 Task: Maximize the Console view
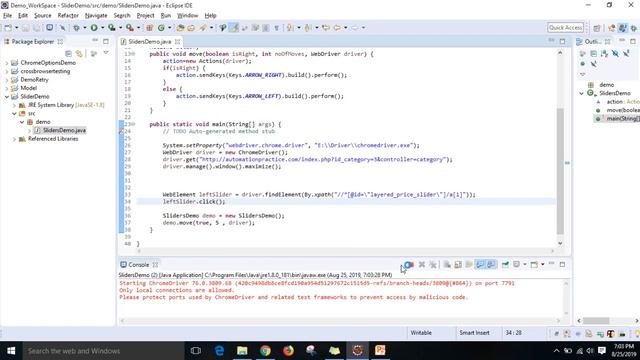point(562,264)
